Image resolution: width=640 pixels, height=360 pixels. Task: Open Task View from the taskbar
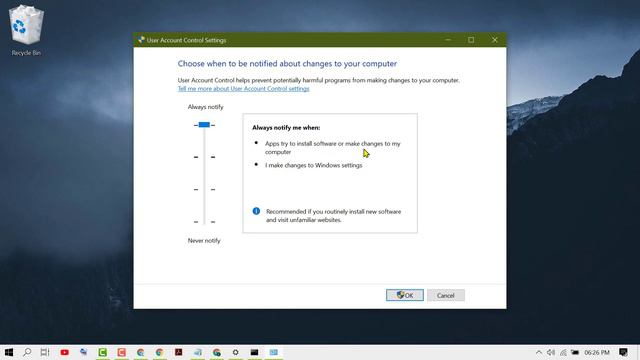[45, 352]
